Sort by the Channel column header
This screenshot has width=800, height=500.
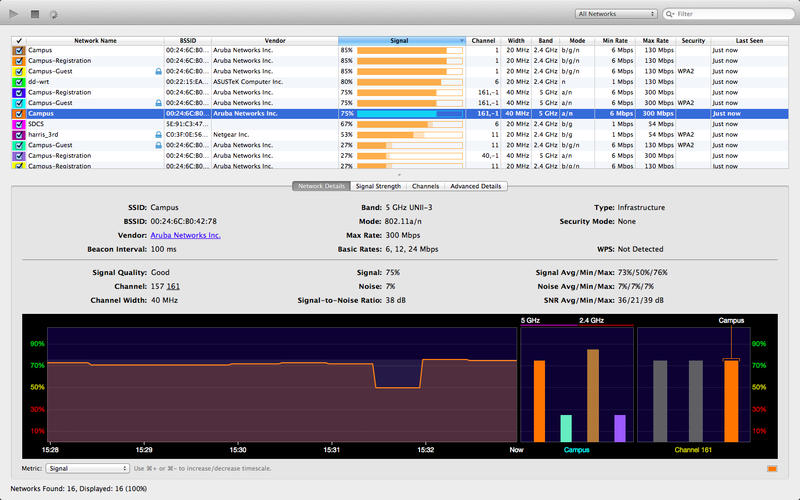tap(483, 41)
